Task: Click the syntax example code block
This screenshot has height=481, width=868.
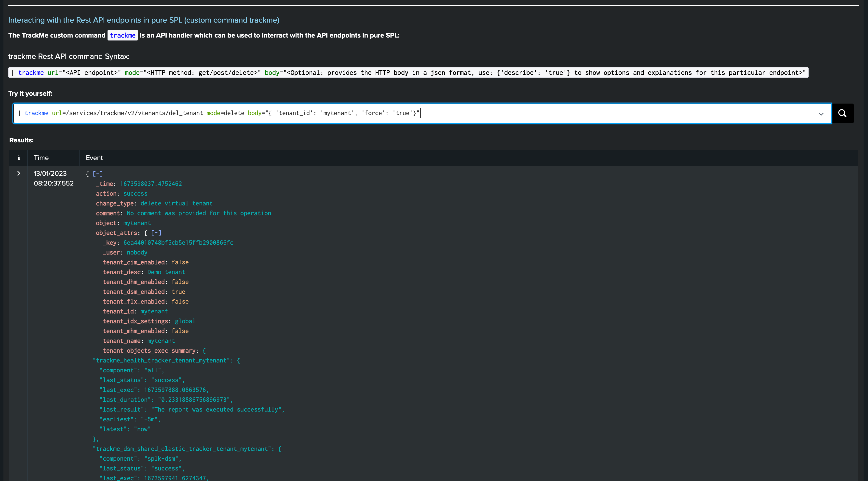Action: click(x=408, y=72)
